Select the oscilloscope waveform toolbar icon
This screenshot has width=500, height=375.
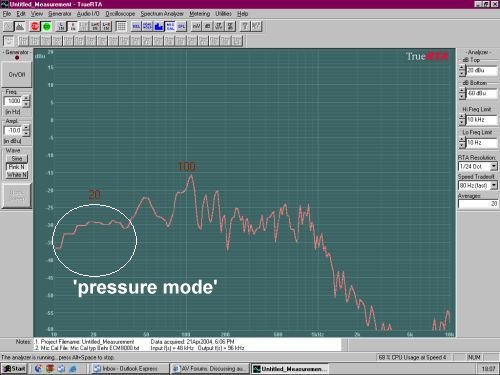click(x=9, y=26)
